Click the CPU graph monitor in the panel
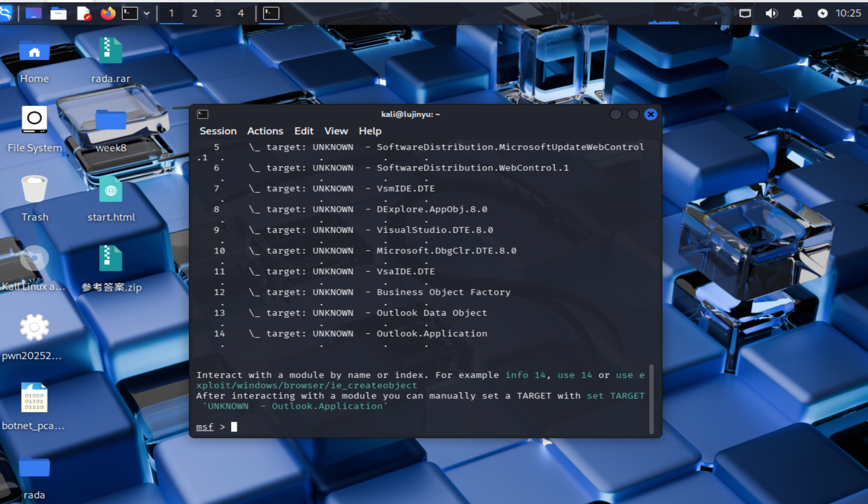The width and height of the screenshot is (868, 504). pyautogui.click(x=684, y=14)
